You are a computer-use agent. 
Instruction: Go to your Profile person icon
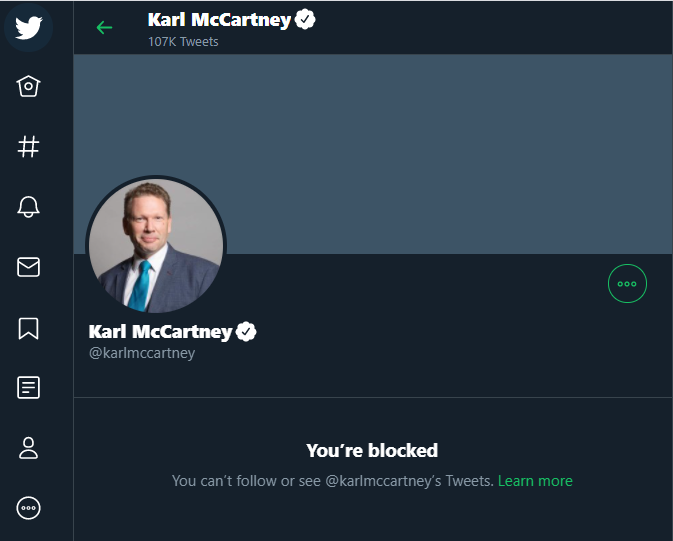(x=29, y=448)
